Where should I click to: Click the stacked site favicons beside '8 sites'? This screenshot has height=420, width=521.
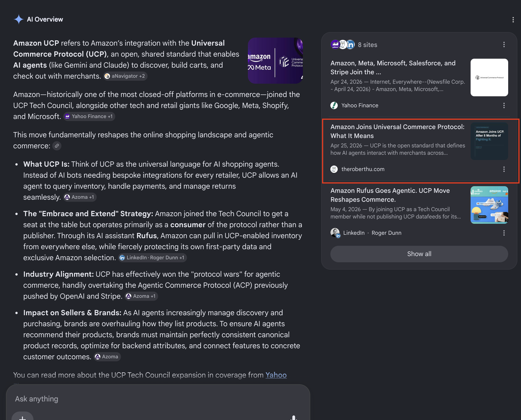pyautogui.click(x=343, y=44)
